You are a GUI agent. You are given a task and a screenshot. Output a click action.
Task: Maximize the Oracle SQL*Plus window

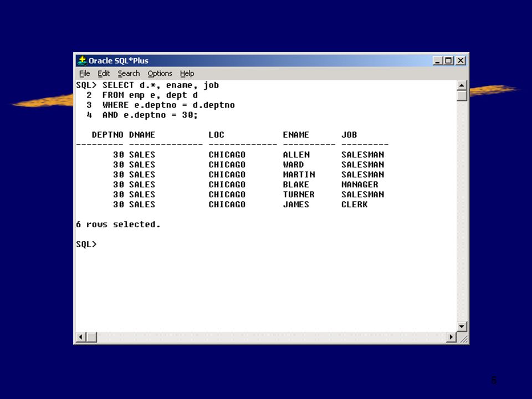point(448,61)
